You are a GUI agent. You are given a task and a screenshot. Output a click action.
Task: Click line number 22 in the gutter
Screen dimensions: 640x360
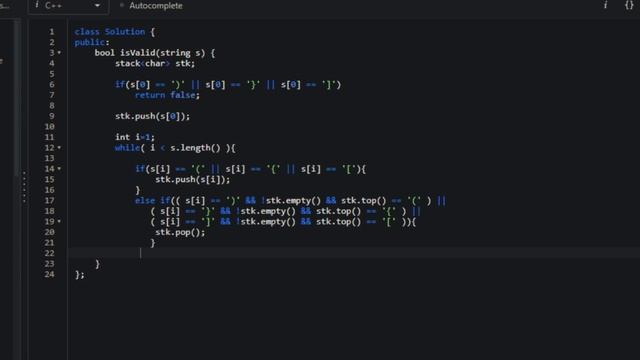coord(49,253)
